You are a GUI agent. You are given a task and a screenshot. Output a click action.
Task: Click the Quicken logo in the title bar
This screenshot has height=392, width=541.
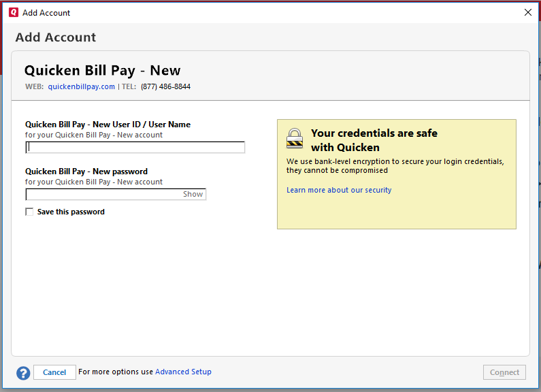(13, 12)
